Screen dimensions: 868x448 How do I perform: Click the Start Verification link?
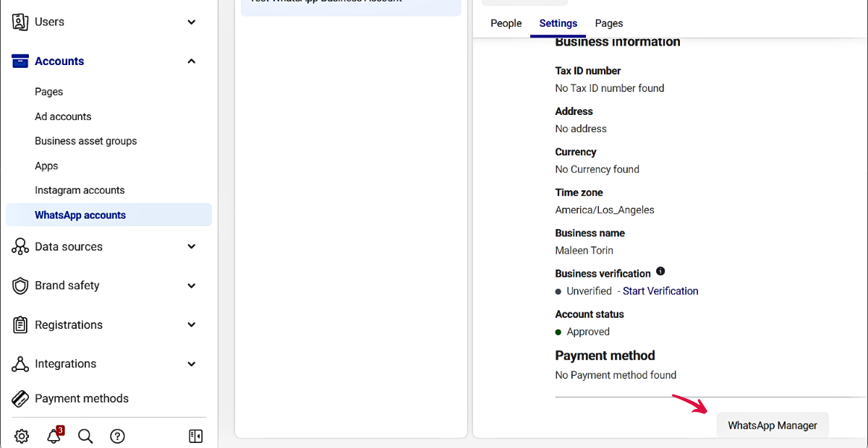click(x=660, y=291)
